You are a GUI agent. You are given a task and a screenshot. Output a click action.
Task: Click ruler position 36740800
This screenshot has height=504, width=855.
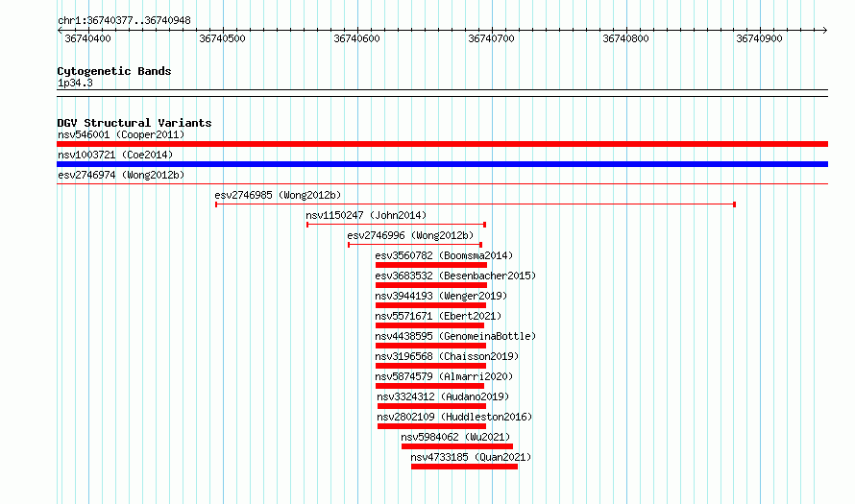coord(626,38)
